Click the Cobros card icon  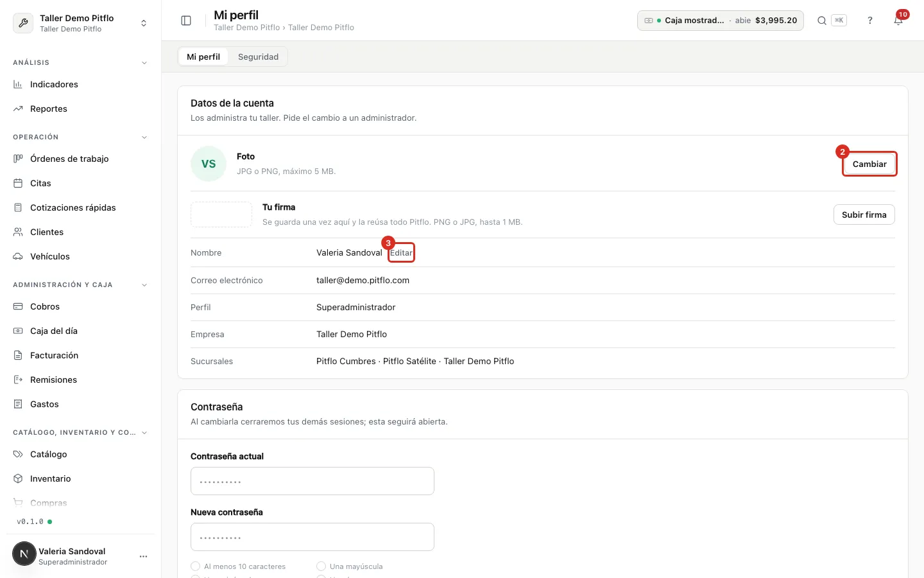point(18,306)
